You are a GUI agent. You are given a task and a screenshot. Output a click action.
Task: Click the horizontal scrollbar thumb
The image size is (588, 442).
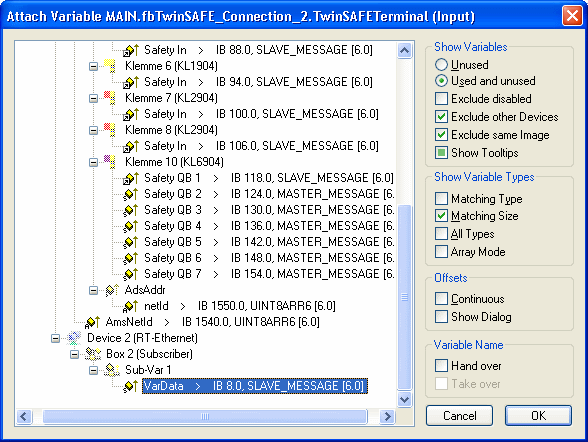coord(205,416)
